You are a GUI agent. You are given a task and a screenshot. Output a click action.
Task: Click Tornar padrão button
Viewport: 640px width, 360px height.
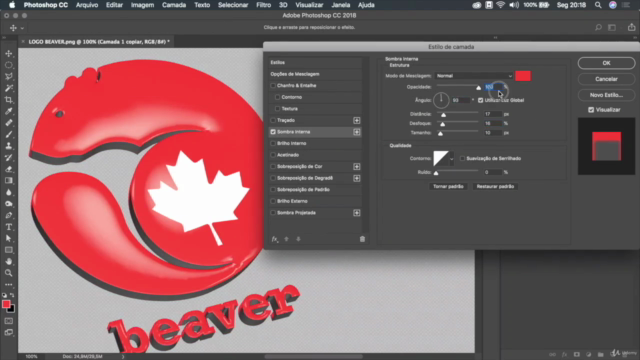pyautogui.click(x=448, y=187)
